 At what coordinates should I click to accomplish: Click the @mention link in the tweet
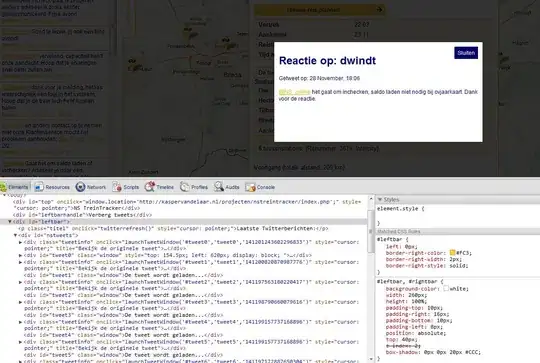pos(294,92)
